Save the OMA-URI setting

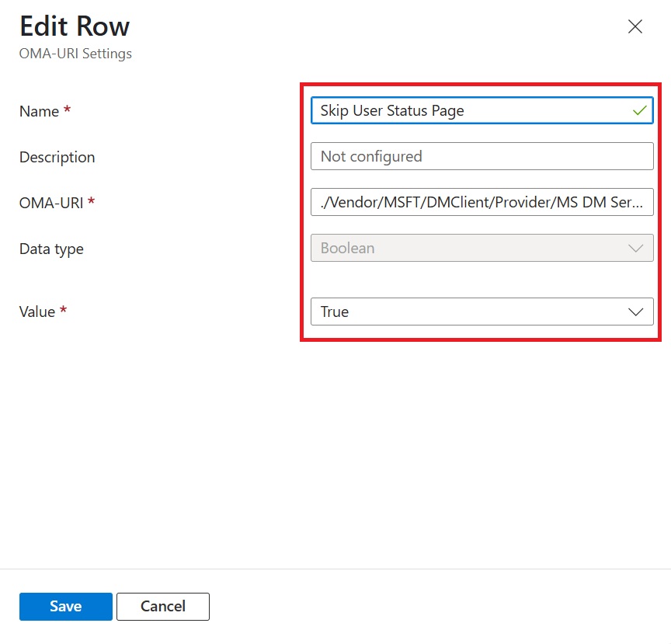click(65, 607)
